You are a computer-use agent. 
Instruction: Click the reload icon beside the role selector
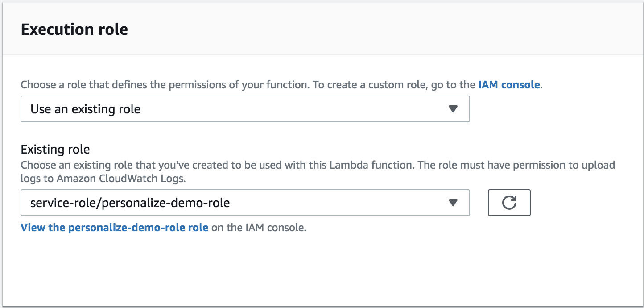pyautogui.click(x=509, y=203)
